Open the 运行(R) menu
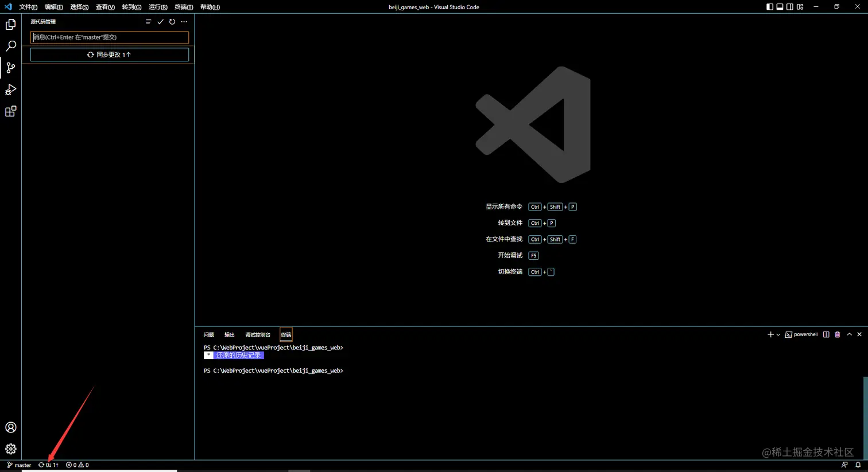The height and width of the screenshot is (472, 868). point(158,7)
